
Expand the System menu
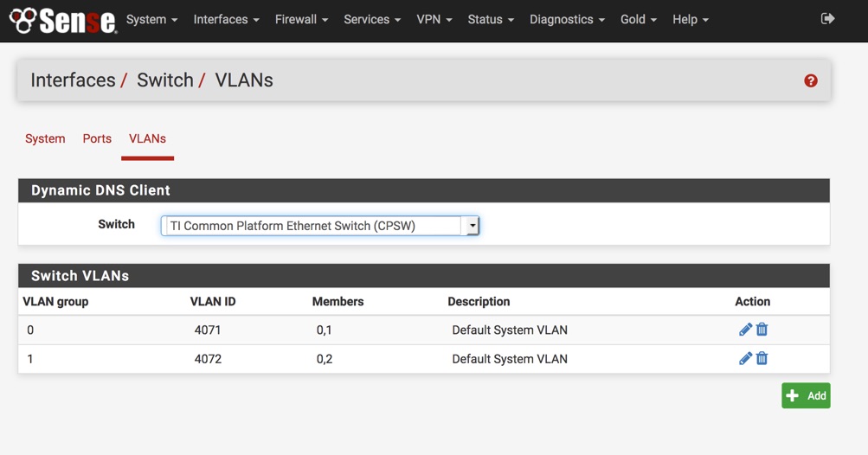click(151, 19)
